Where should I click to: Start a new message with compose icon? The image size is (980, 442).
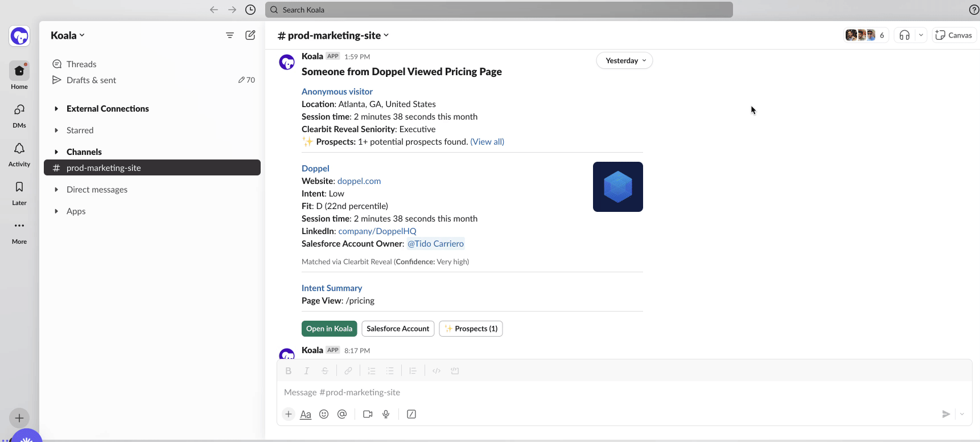tap(250, 35)
